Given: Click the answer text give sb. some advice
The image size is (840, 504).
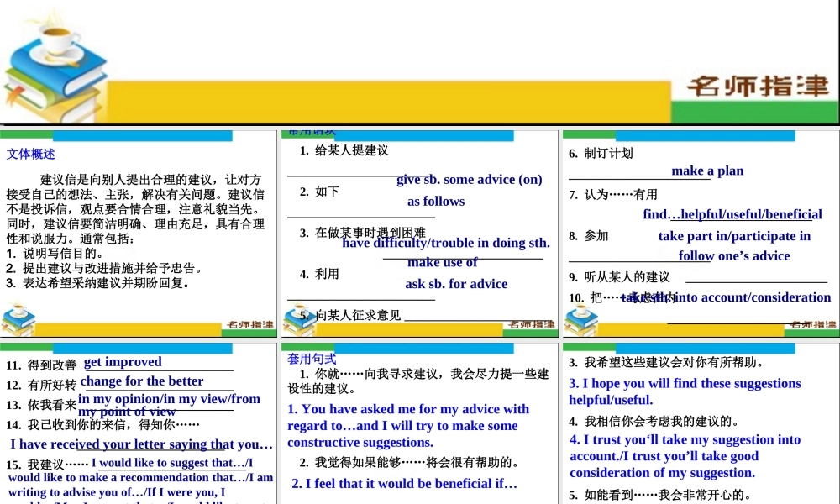Looking at the screenshot, I should 467,179.
